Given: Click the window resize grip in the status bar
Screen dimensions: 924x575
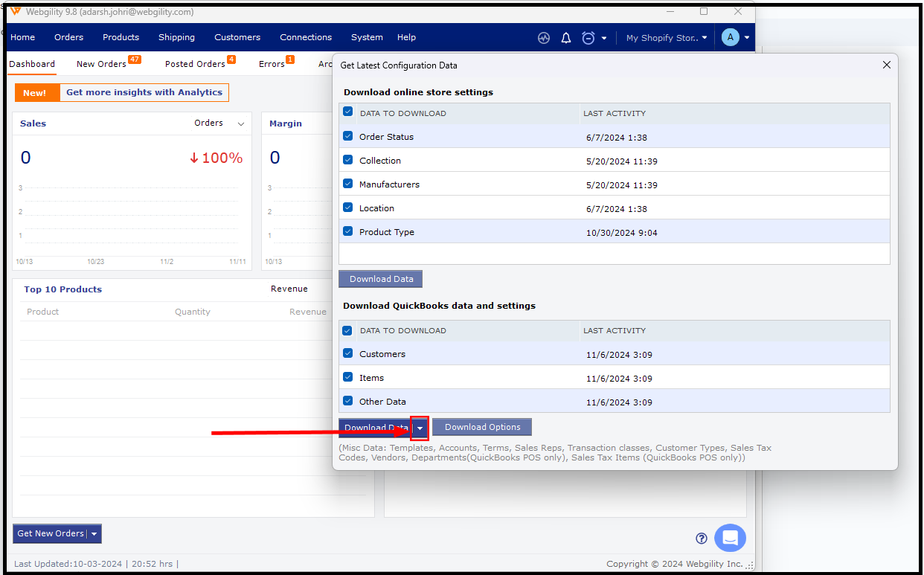Looking at the screenshot, I should [x=749, y=566].
